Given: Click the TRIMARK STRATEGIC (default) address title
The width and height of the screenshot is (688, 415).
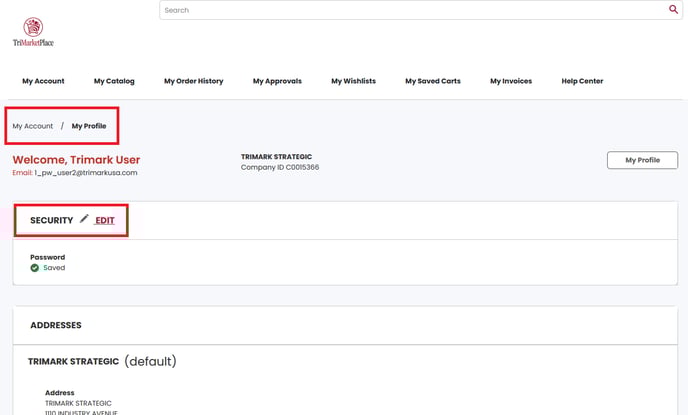Looking at the screenshot, I should (102, 361).
